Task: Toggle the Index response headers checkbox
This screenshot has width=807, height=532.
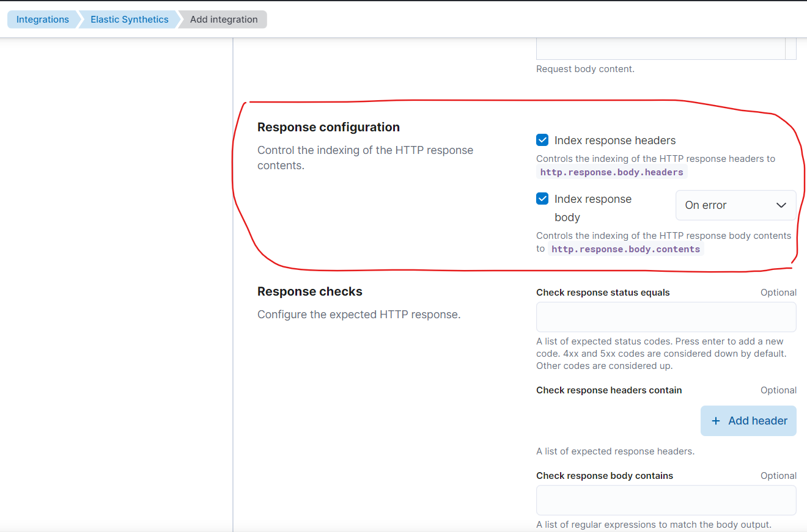Action: pyautogui.click(x=542, y=140)
